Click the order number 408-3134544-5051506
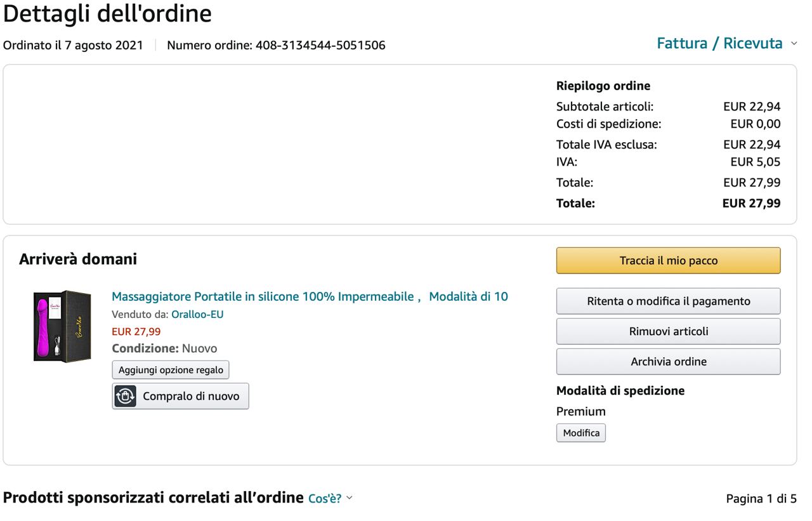 point(320,45)
